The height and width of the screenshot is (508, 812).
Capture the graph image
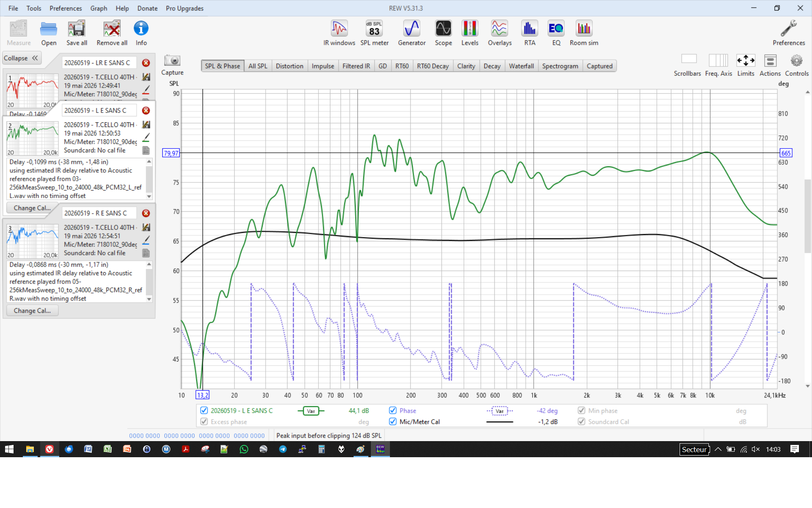click(x=172, y=65)
